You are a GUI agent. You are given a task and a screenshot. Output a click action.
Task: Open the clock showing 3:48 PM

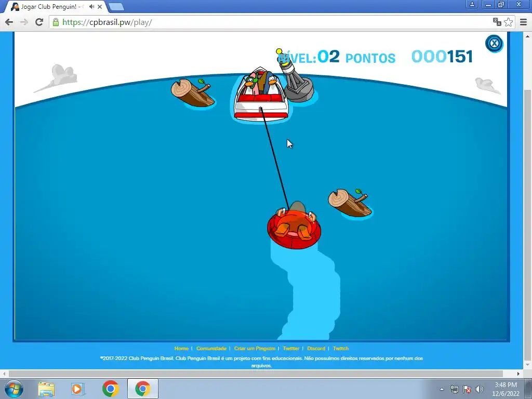coord(506,389)
